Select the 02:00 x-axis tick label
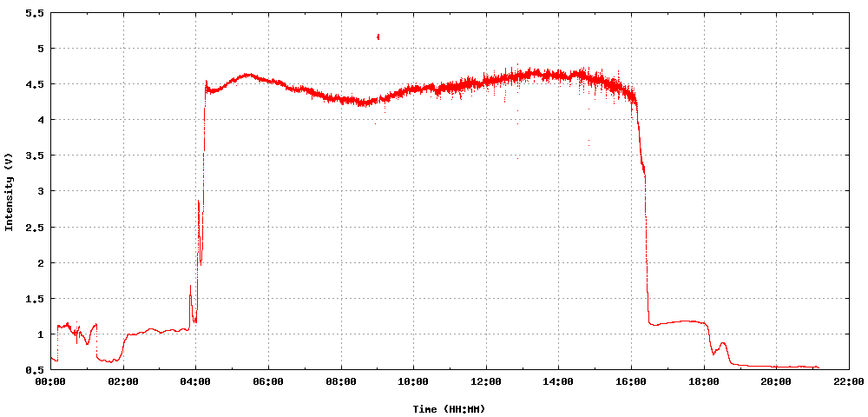The height and width of the screenshot is (417, 868). 123,381
